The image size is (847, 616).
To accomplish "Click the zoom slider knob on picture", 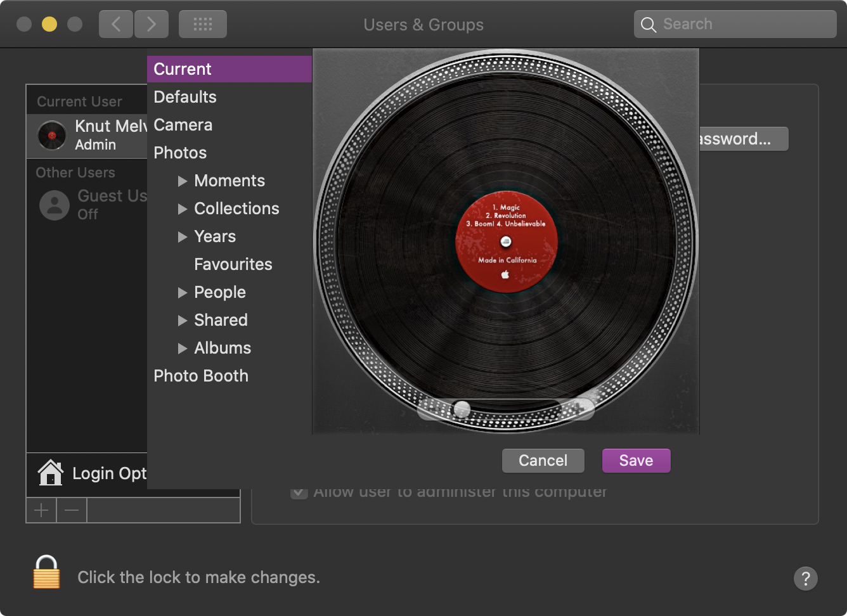I will [462, 409].
